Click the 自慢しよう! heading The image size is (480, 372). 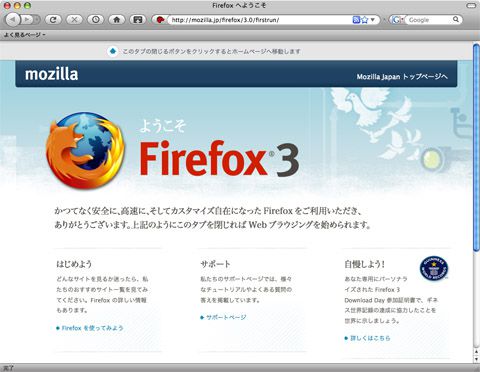[x=365, y=264]
